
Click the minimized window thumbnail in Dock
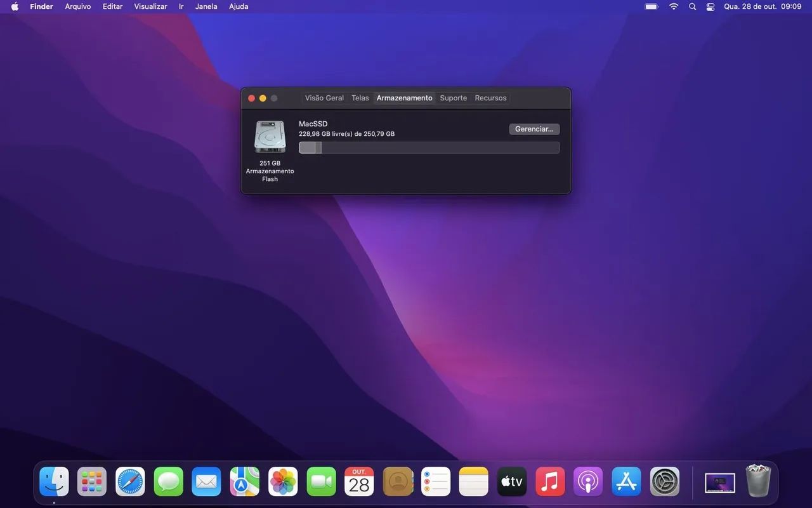click(x=720, y=483)
